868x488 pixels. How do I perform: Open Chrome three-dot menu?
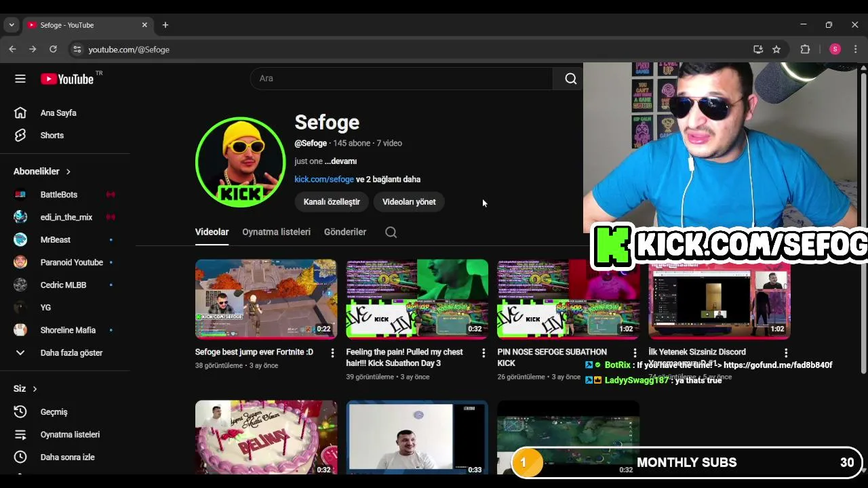point(855,49)
